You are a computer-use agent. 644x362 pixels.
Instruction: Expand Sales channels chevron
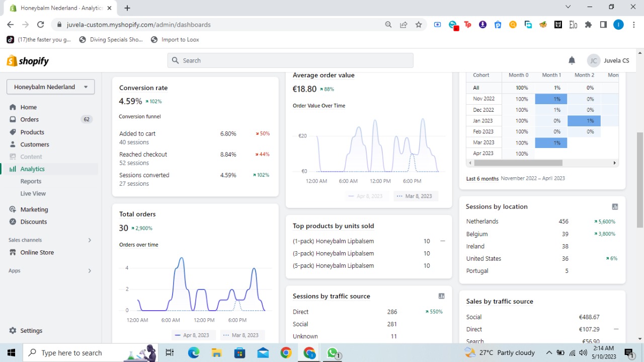pyautogui.click(x=90, y=240)
